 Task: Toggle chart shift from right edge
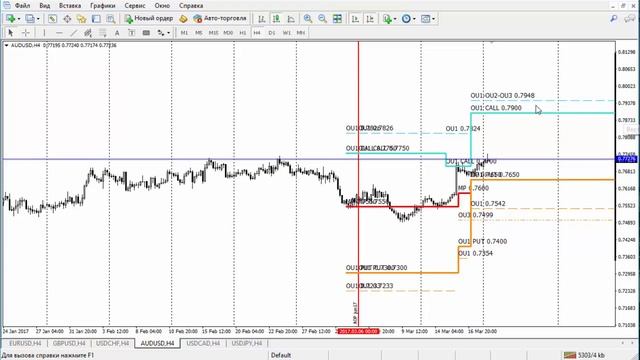pyautogui.click(x=370, y=18)
